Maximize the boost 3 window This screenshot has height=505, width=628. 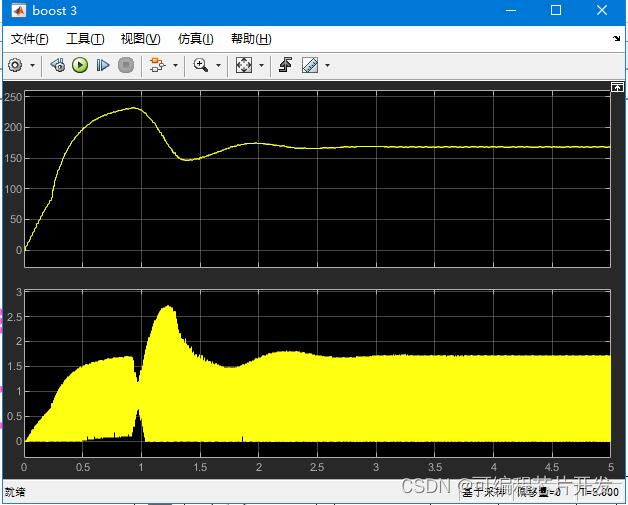click(x=556, y=10)
